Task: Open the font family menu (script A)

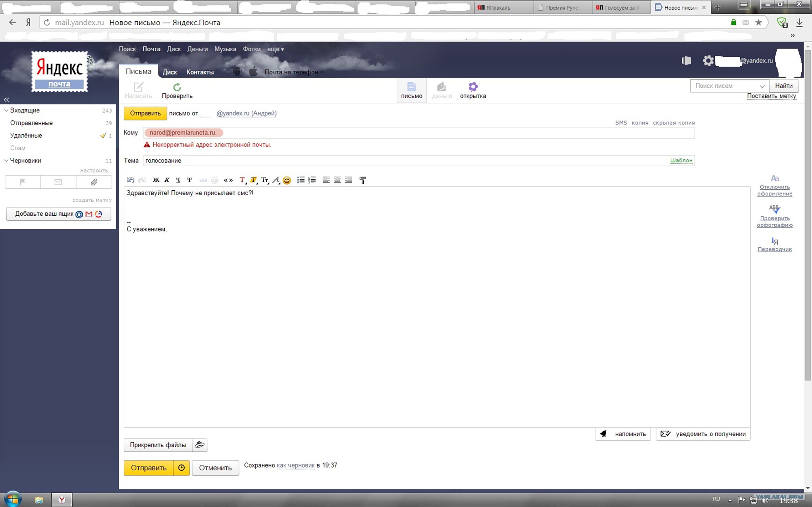Action: 276,180
